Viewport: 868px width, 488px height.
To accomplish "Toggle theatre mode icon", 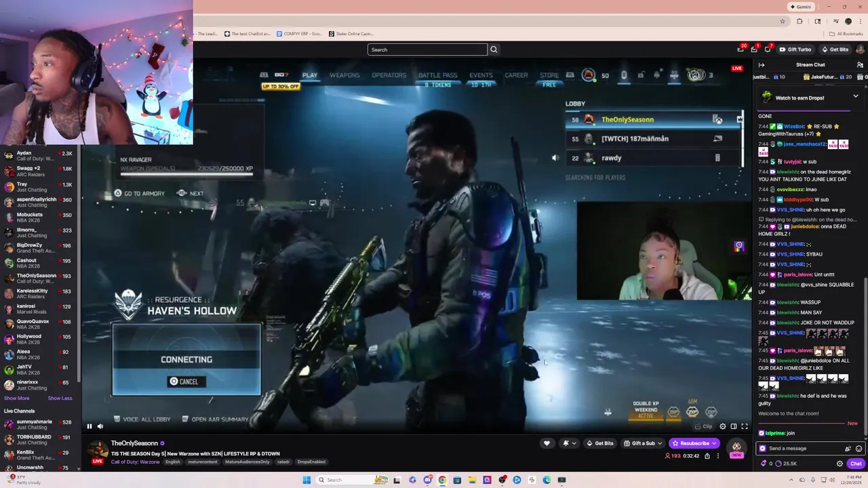I will [x=734, y=426].
